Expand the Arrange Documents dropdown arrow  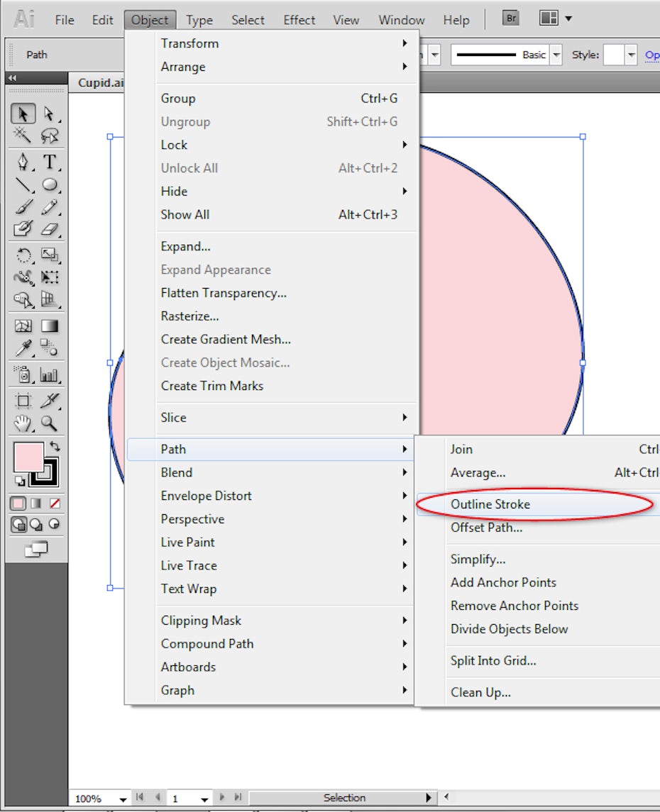click(568, 18)
